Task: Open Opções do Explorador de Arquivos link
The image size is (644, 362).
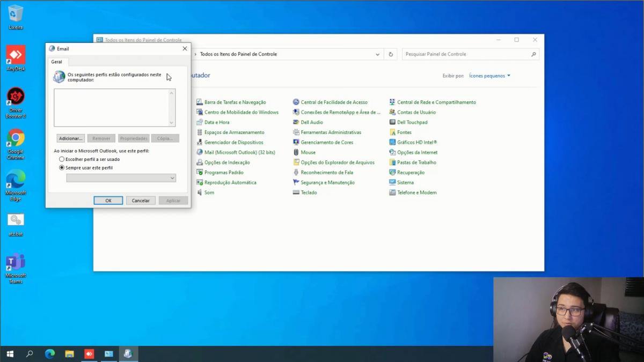Action: pyautogui.click(x=338, y=162)
